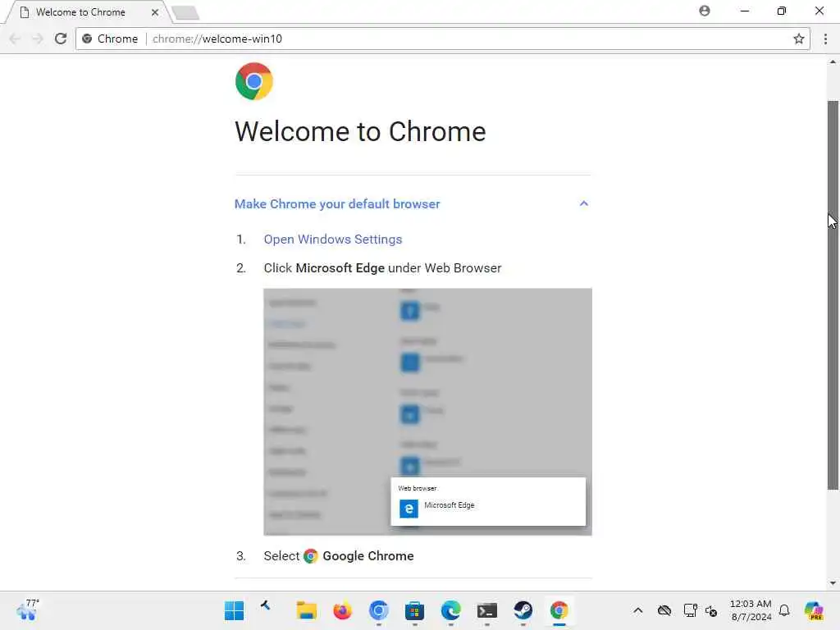840x630 pixels.
Task: Open Windows Settings link
Action: (333, 240)
